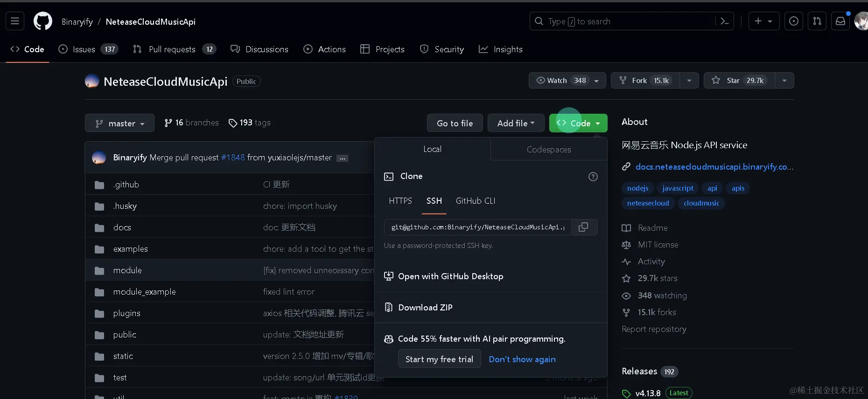Screen dimensions: 868x399
Task: Open the Add file dropdown
Action: [x=516, y=123]
